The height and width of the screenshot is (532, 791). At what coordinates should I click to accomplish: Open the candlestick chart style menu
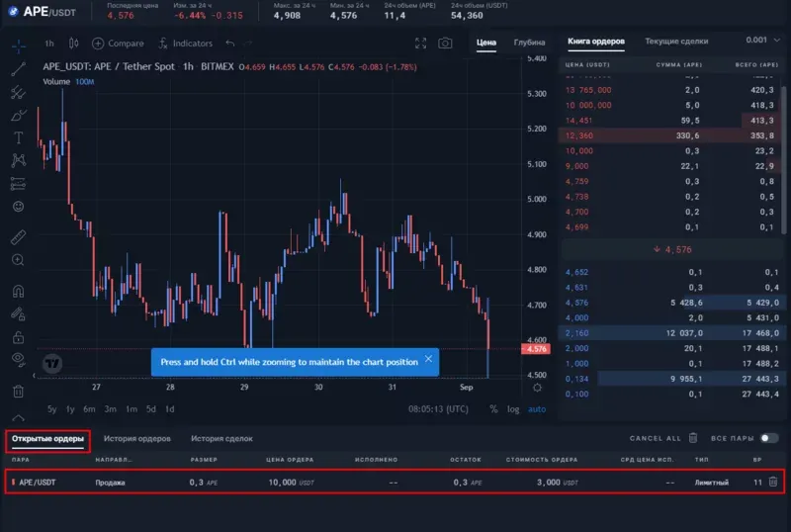coord(73,44)
